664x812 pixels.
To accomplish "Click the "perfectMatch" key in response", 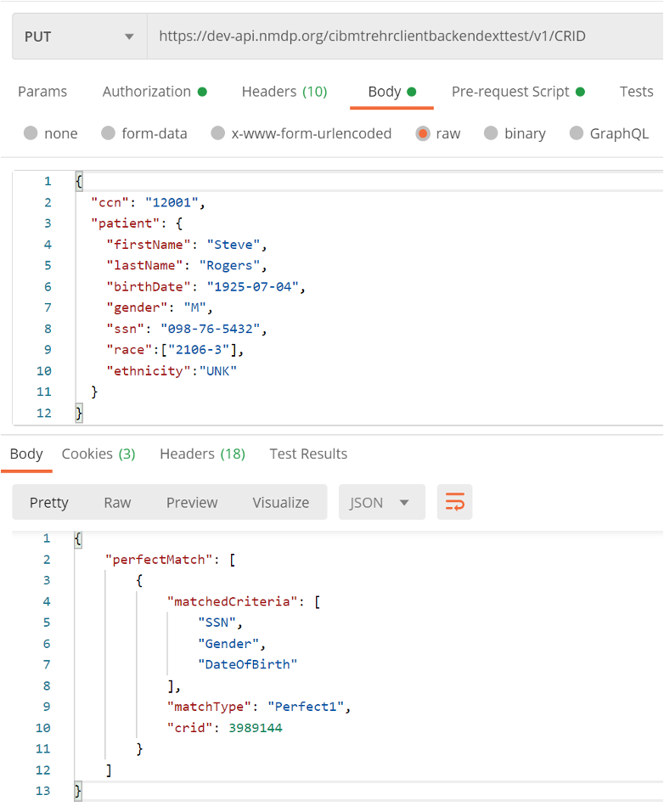I will pos(159,560).
